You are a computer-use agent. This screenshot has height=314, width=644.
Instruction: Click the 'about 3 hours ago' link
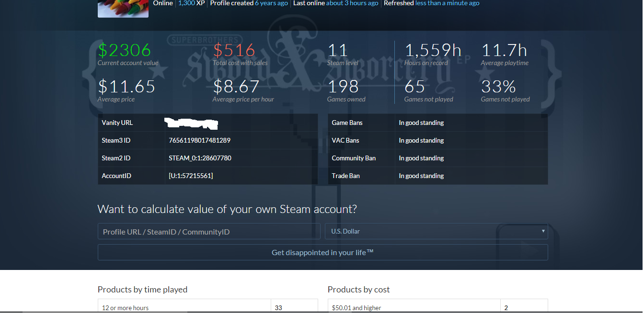[352, 3]
